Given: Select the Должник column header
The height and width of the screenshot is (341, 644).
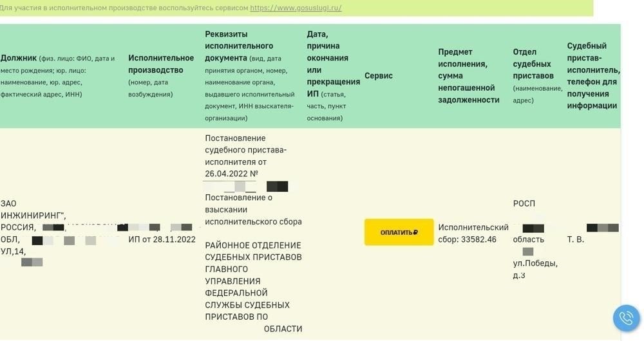Looking at the screenshot, I should 58,77.
